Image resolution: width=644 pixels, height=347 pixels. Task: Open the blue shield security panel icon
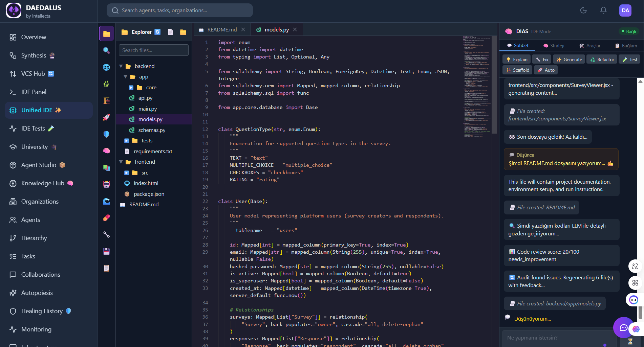coord(106,134)
